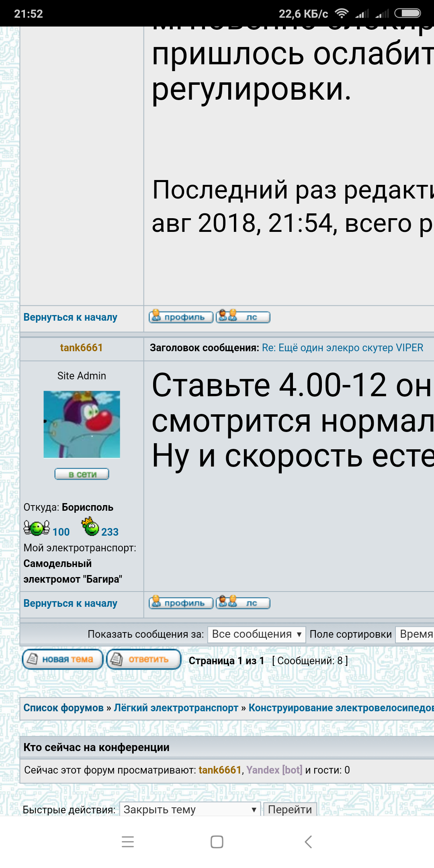434x868 pixels.
Task: Click the green winged smiley reputation icon
Action: (x=37, y=528)
